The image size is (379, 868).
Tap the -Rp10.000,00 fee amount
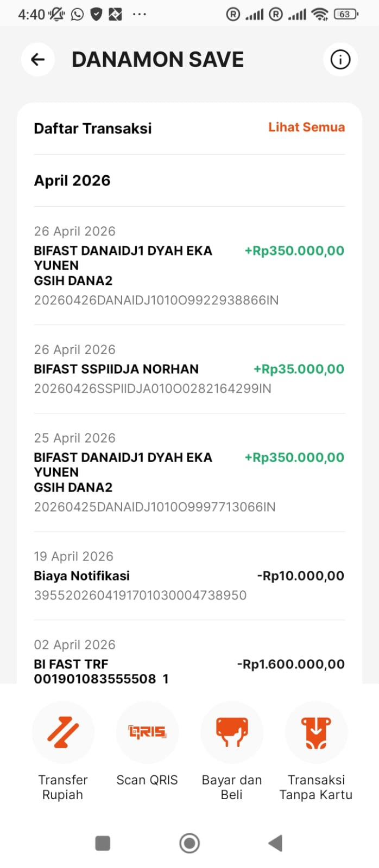coord(300,576)
